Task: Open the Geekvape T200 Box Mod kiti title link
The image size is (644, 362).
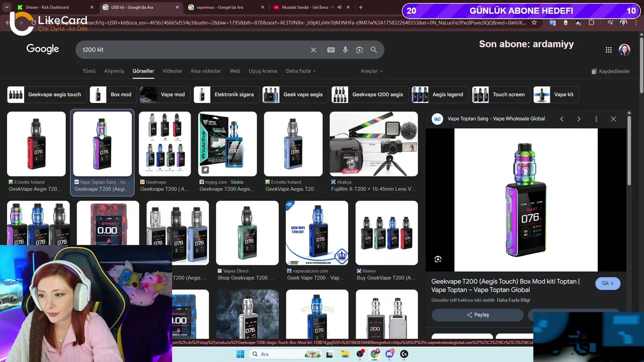Action: click(505, 286)
